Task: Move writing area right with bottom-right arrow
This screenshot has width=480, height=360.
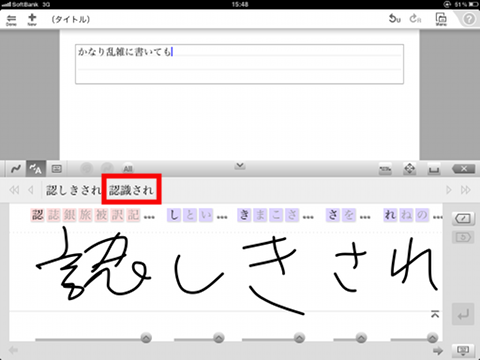Action: 438,350
